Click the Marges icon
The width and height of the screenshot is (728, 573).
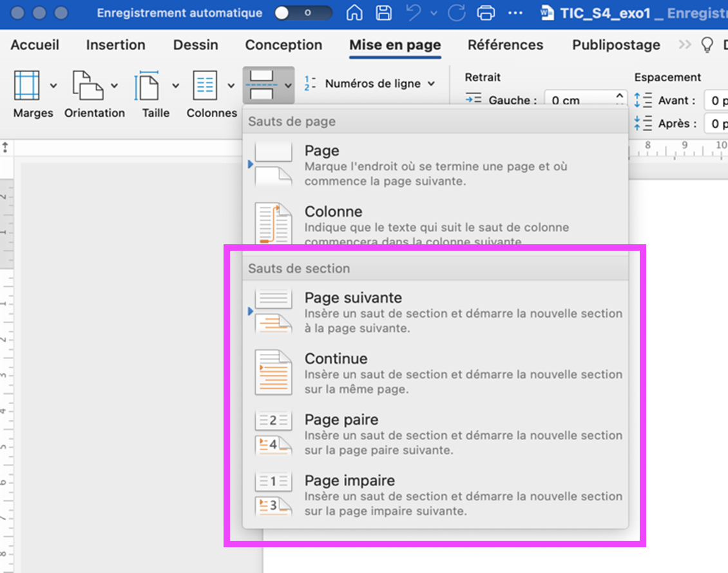click(x=27, y=86)
